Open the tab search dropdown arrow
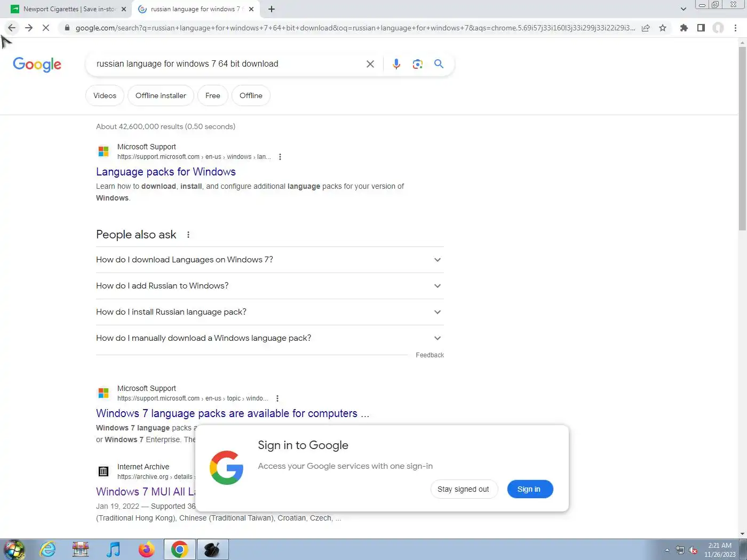Viewport: 747px width, 560px height. pyautogui.click(x=684, y=9)
